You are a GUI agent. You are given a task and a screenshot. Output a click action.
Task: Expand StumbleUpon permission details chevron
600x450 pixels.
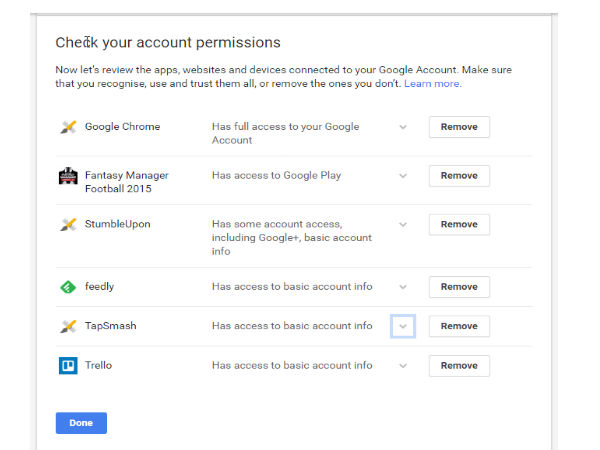pos(403,225)
